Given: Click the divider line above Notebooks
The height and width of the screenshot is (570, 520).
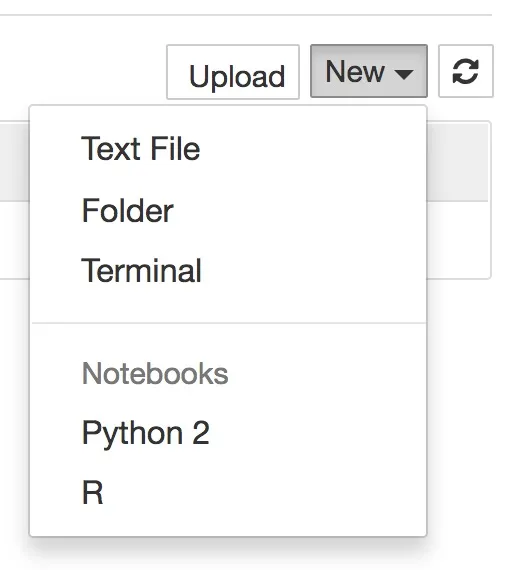Looking at the screenshot, I should coord(228,322).
